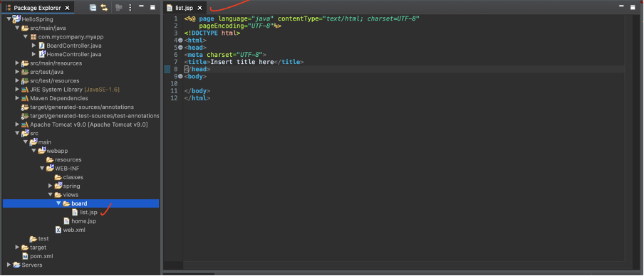Fold the body element at line 9

(180, 76)
